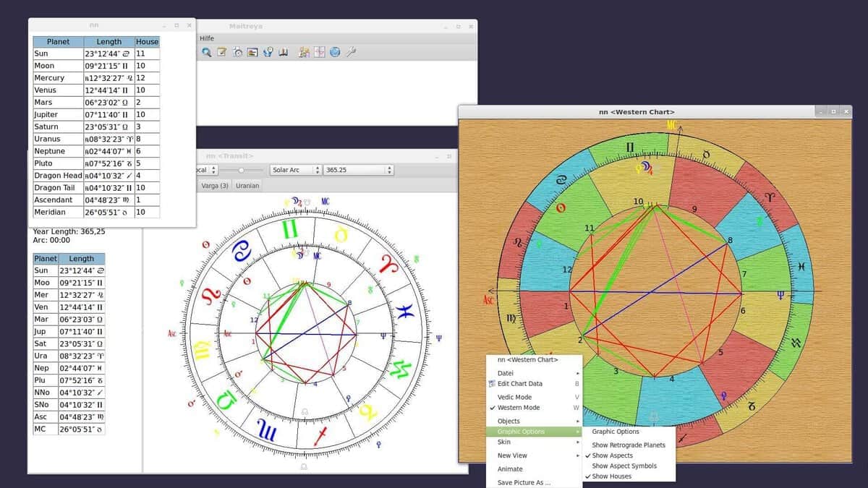Choose Save Picture As menu entry
868x488 pixels.
point(524,482)
